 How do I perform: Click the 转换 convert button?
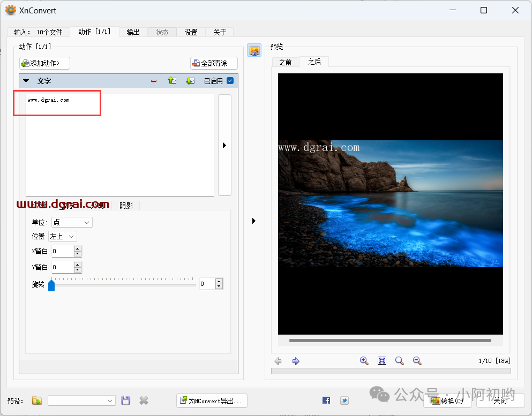[447, 401]
